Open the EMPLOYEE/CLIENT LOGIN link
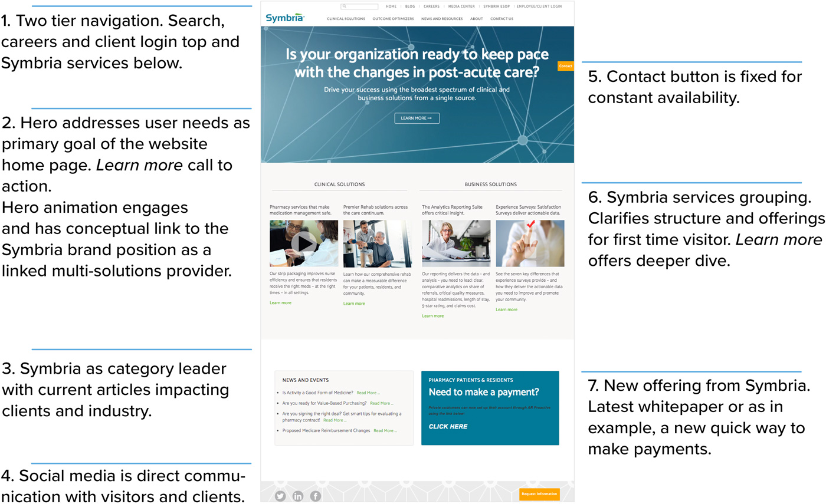826x504 pixels. pos(539,6)
